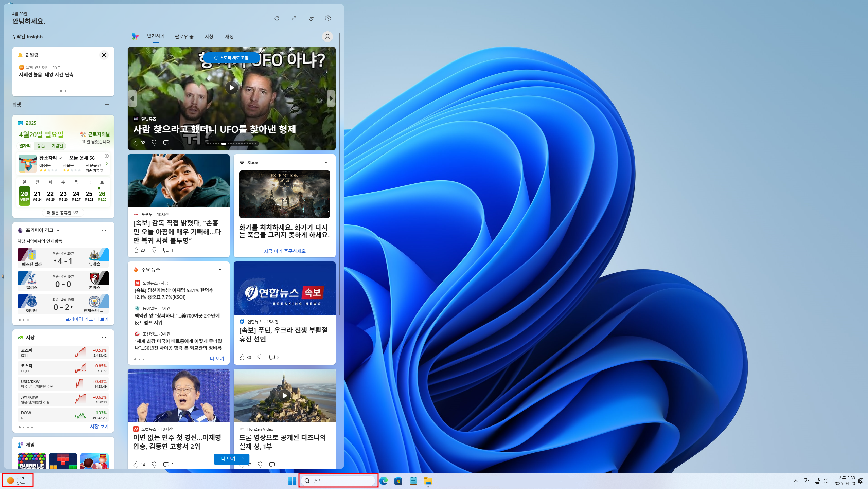Switch to the 팔로우 중 tab
Image resolution: width=868 pixels, height=489 pixels.
[184, 36]
